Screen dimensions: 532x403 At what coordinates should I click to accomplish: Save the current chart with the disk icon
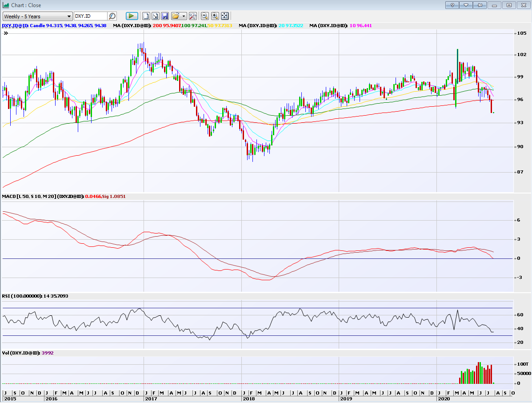165,16
